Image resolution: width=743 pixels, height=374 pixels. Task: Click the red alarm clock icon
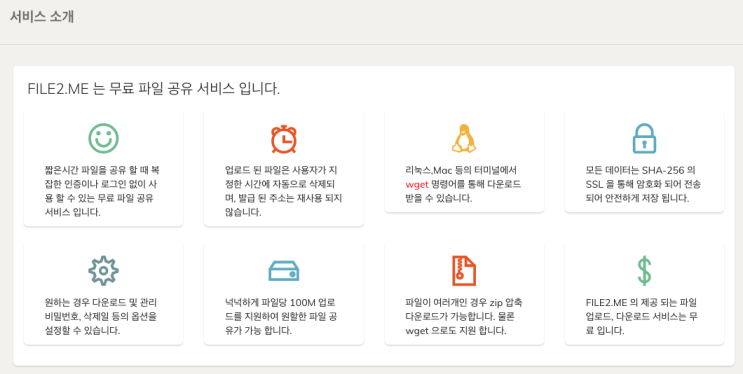284,139
